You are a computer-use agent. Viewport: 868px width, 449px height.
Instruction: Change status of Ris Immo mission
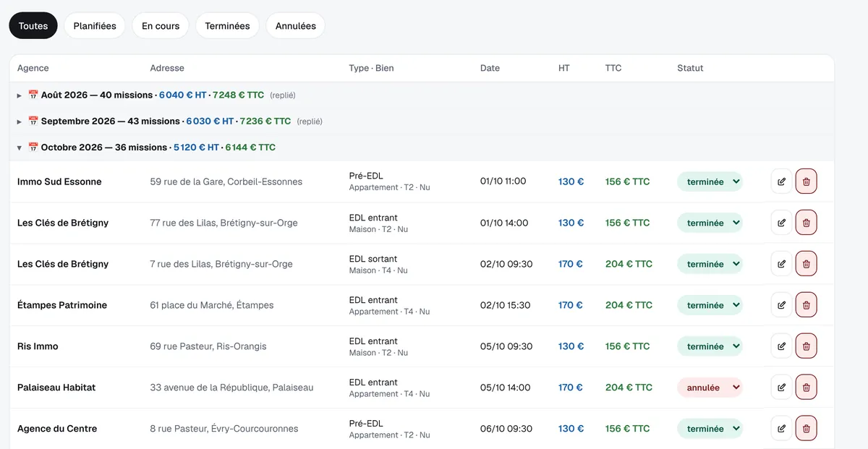coord(710,346)
